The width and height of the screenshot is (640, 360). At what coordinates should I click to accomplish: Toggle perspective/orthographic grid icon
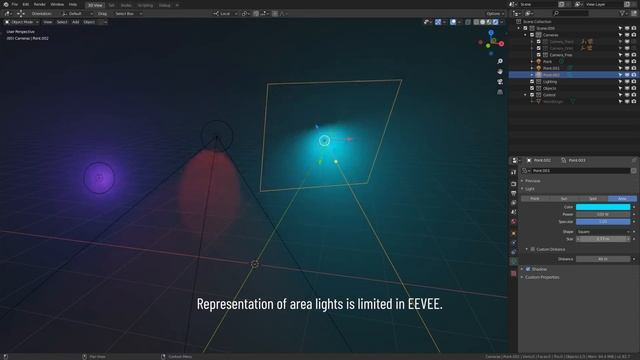[500, 92]
